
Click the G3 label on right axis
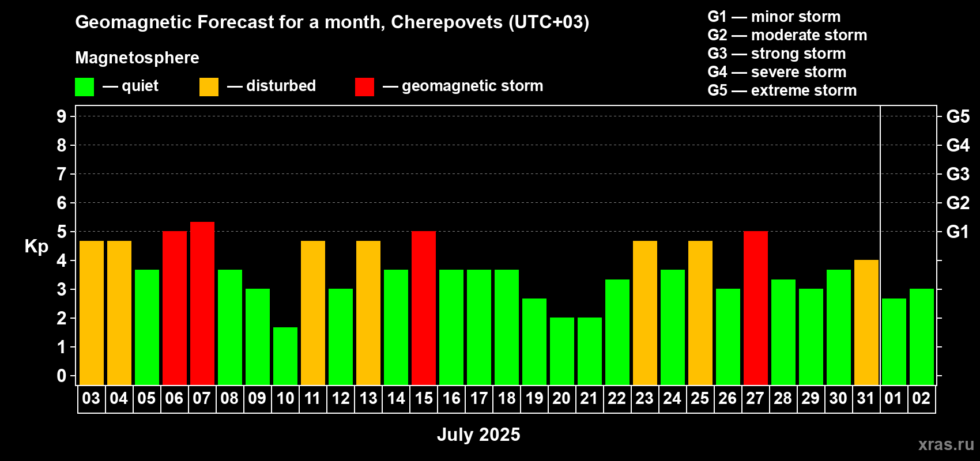point(958,174)
